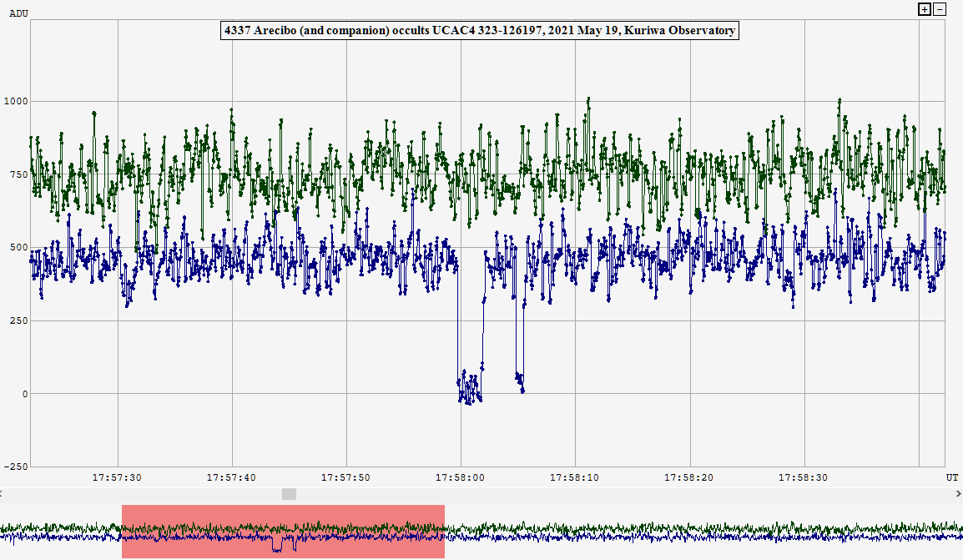Click the 17:58:20 time axis label
The height and width of the screenshot is (560, 963).
689,478
